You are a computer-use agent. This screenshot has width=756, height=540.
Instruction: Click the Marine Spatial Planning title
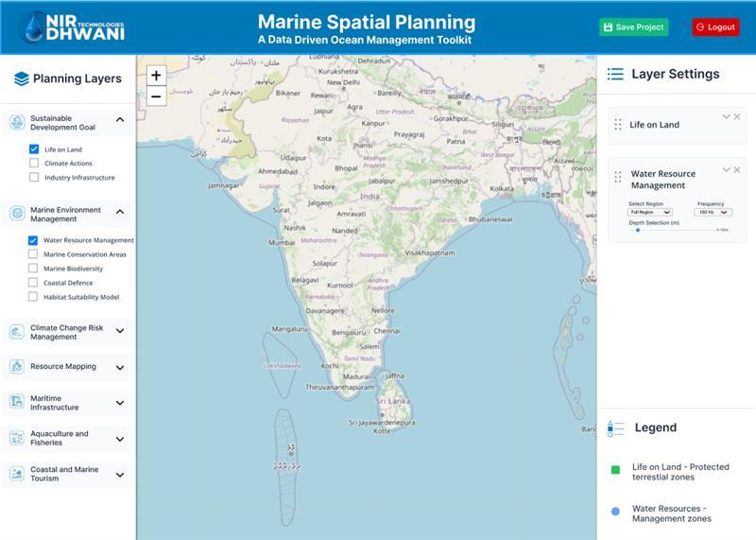tap(367, 22)
